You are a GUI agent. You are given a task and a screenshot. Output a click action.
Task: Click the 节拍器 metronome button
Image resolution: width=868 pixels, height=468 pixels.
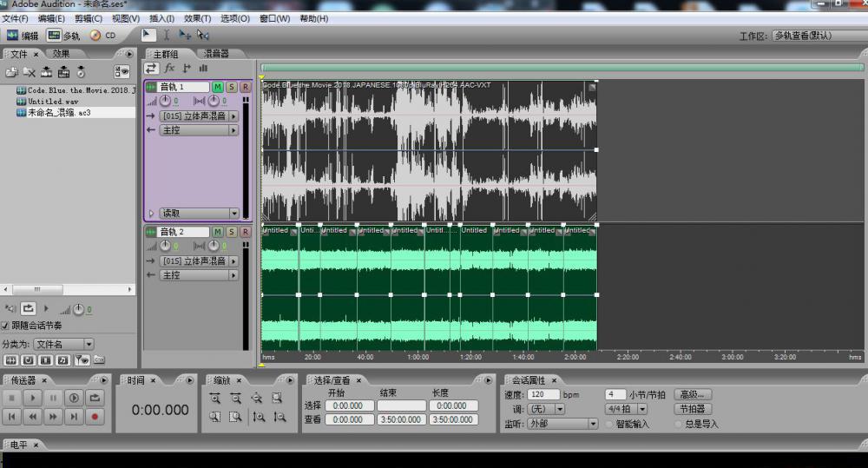coord(693,409)
